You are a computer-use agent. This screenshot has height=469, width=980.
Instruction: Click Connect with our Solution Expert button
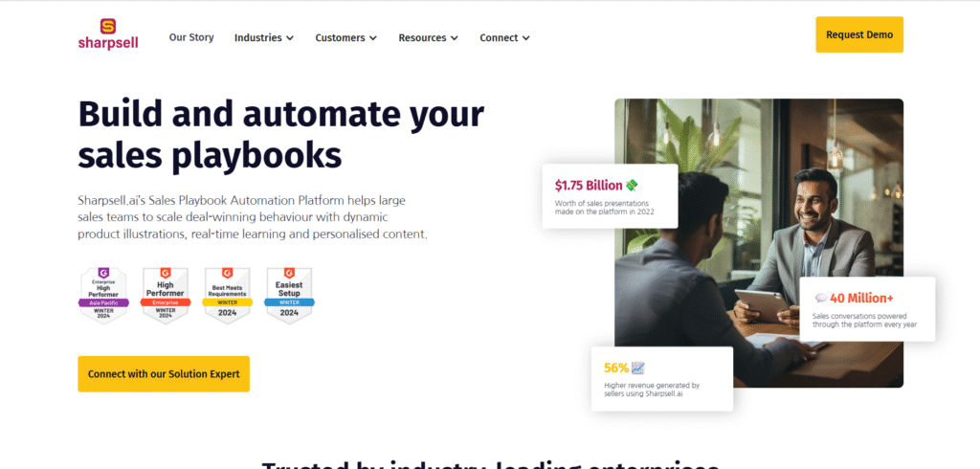(164, 374)
